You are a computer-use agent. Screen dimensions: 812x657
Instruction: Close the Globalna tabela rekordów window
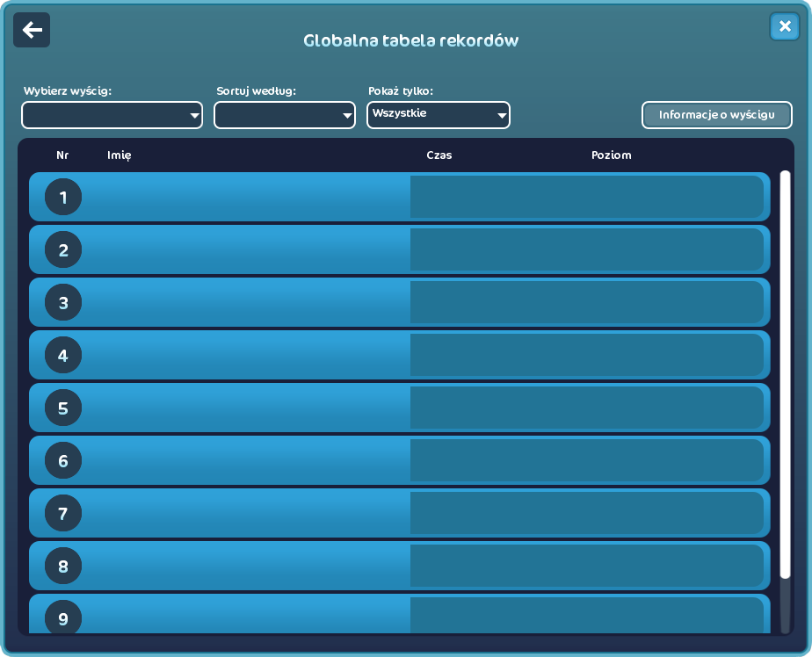pos(785,25)
